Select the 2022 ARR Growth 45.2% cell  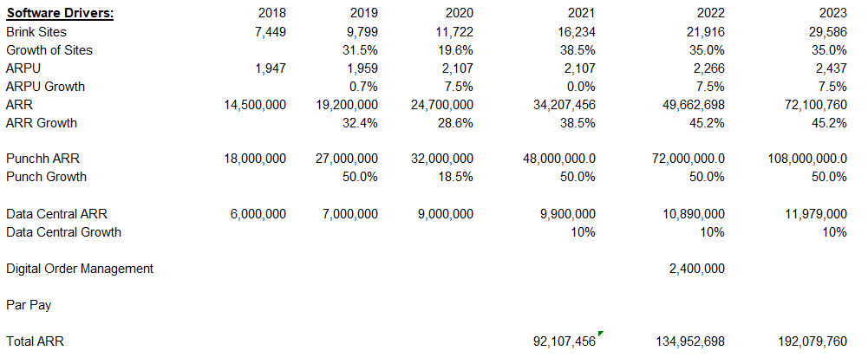707,123
